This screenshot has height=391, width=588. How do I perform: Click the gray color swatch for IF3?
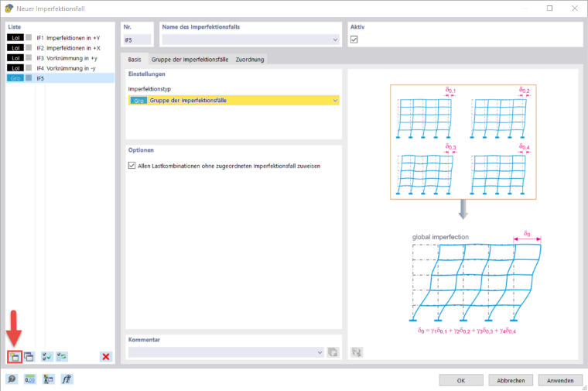tap(29, 58)
